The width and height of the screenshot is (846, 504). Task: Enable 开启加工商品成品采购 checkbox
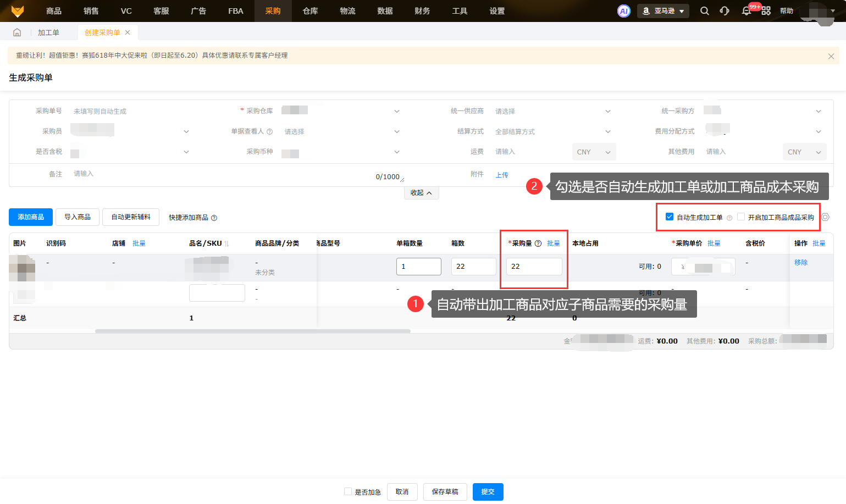point(741,217)
